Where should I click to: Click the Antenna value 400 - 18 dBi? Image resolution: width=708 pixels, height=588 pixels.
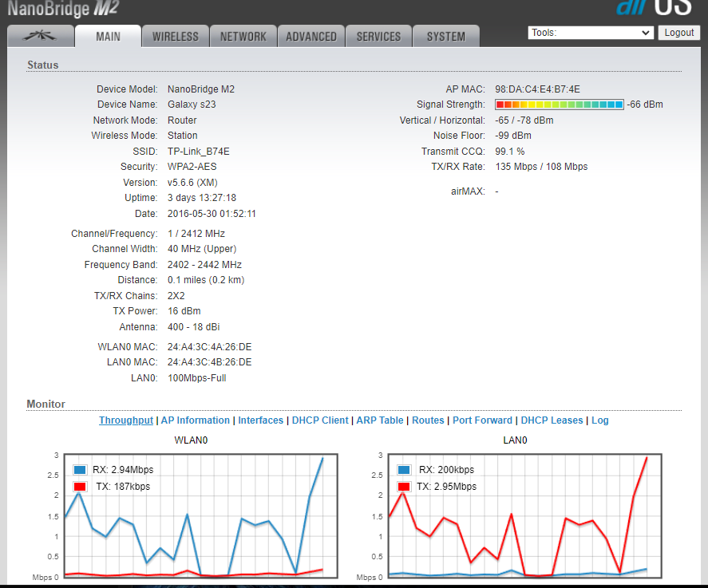(194, 327)
